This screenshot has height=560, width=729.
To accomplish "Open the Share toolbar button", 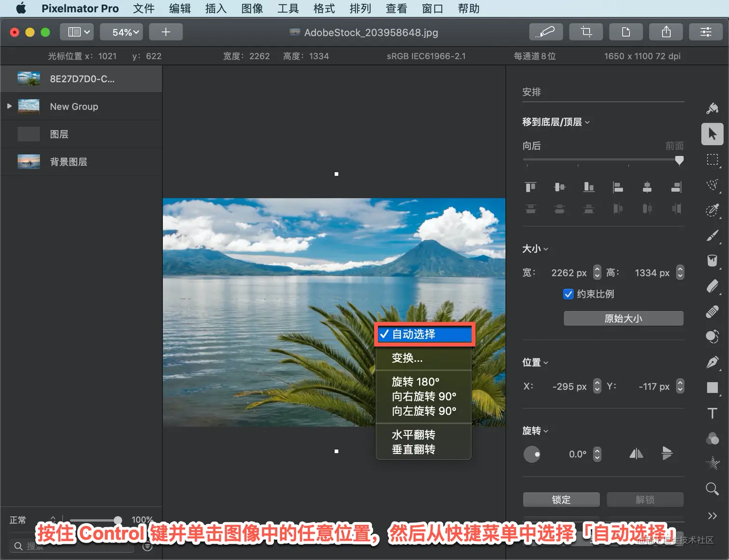I will pos(666,32).
